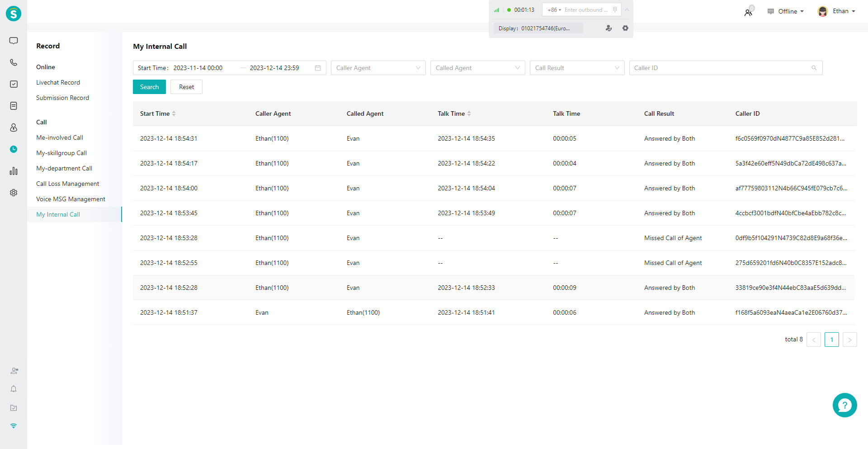868x449 pixels.
Task: Open the settings gear sidebar icon
Action: coord(14,193)
